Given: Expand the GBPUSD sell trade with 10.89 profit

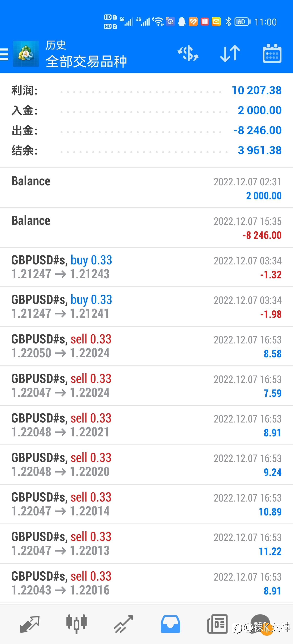Looking at the screenshot, I should pyautogui.click(x=146, y=504).
